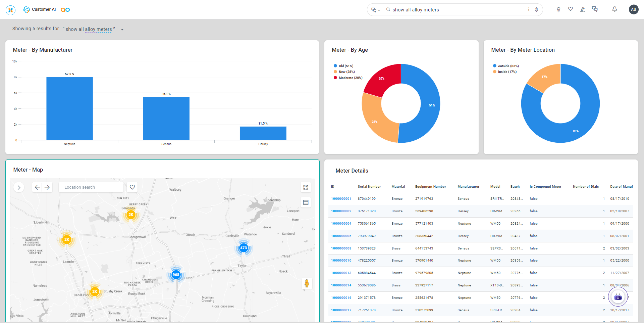The height and width of the screenshot is (323, 644).
Task: Expand the map side panel chevron
Action: [x=19, y=187]
